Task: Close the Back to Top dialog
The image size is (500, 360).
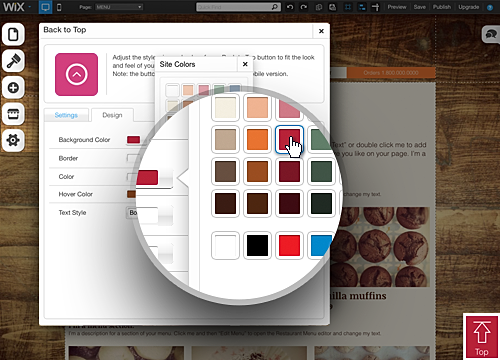Action: click(321, 31)
